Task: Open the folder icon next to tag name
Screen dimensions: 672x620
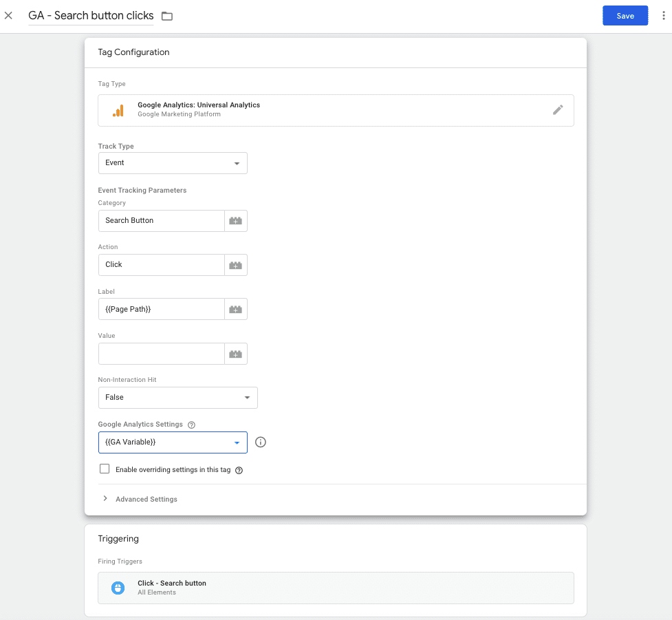Action: [165, 15]
